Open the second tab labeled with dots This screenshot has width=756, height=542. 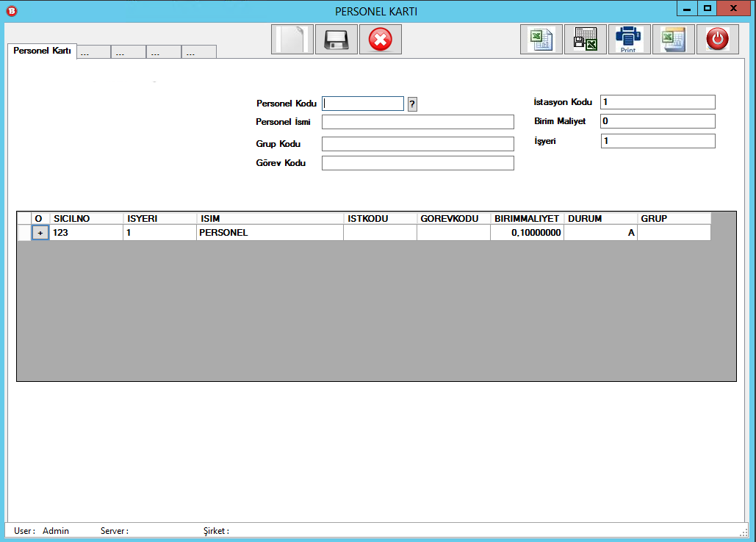point(128,53)
